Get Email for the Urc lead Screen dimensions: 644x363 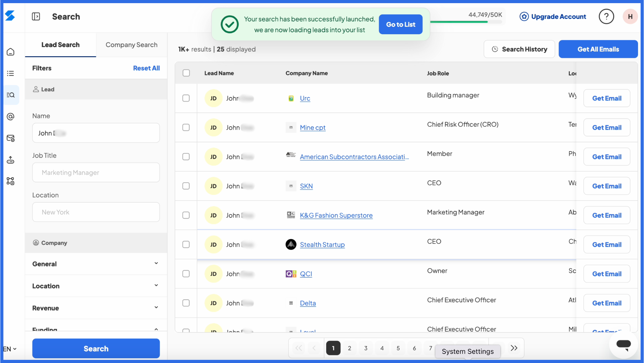pyautogui.click(x=607, y=98)
